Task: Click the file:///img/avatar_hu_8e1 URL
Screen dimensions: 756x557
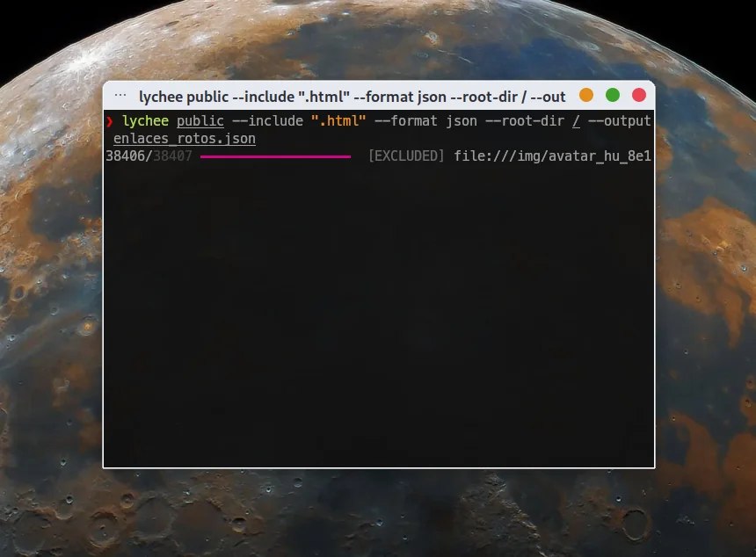Action: pos(553,156)
